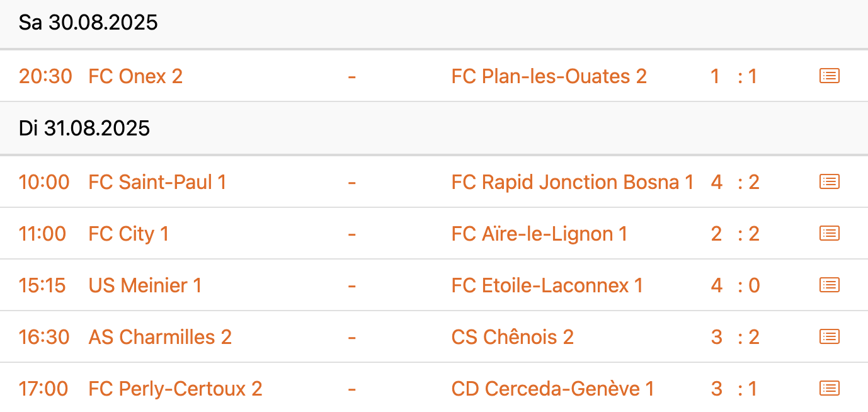868x412 pixels.
Task: Select the FC Saint-Paul 1 team link
Action: coord(157,182)
